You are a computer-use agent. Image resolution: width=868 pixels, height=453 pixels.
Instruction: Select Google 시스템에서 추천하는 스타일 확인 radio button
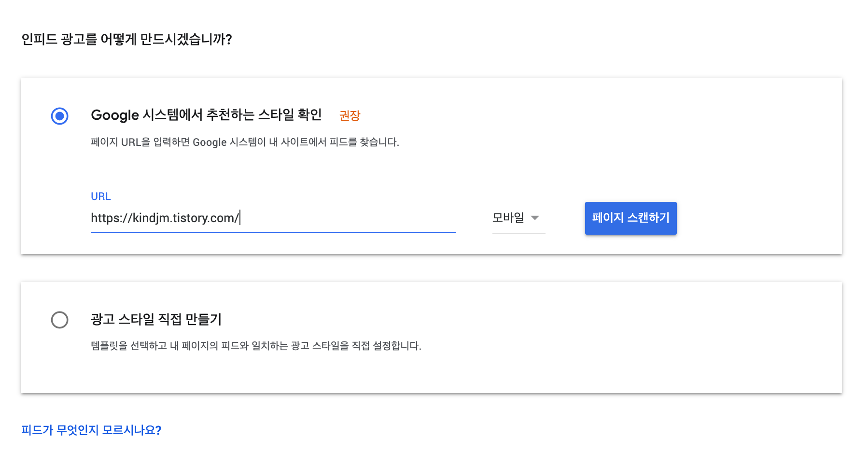click(x=60, y=116)
